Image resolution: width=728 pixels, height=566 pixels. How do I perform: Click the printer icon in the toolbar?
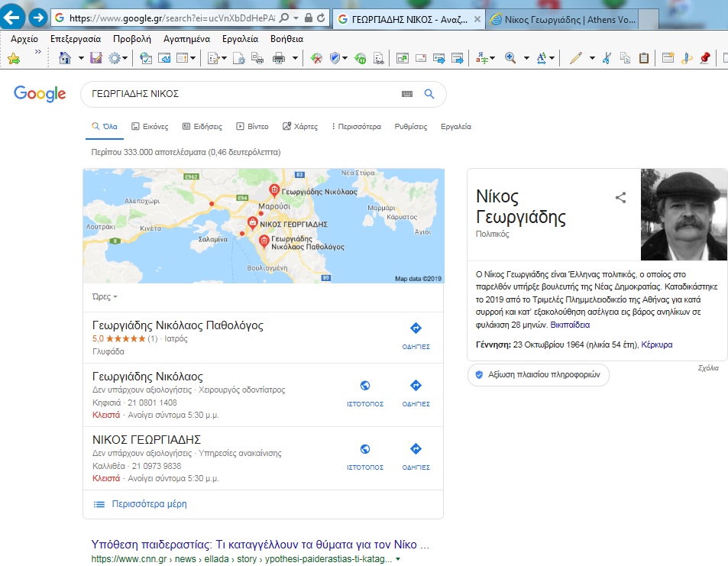click(279, 58)
